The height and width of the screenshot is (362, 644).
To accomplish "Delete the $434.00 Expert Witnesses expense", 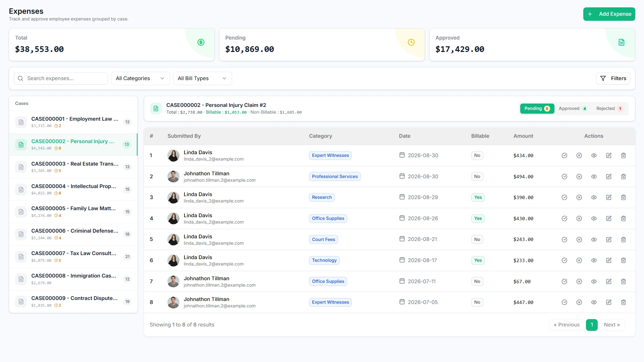I will tap(624, 156).
